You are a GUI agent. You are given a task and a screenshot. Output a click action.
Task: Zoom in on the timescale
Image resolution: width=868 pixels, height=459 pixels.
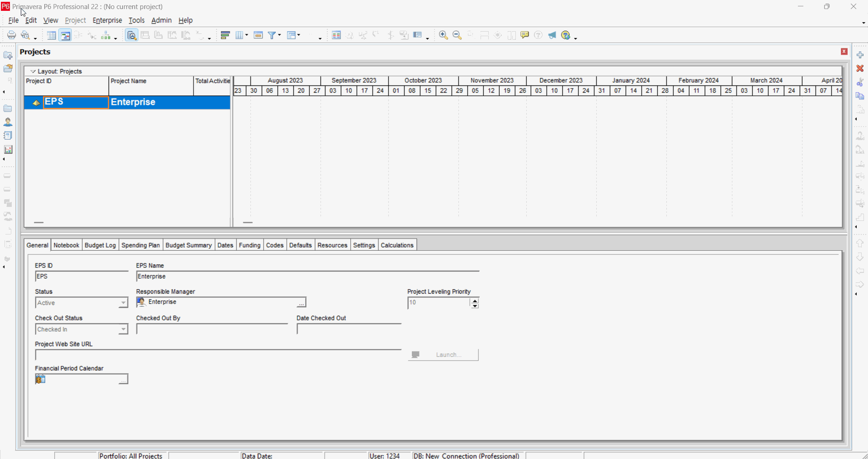click(443, 35)
